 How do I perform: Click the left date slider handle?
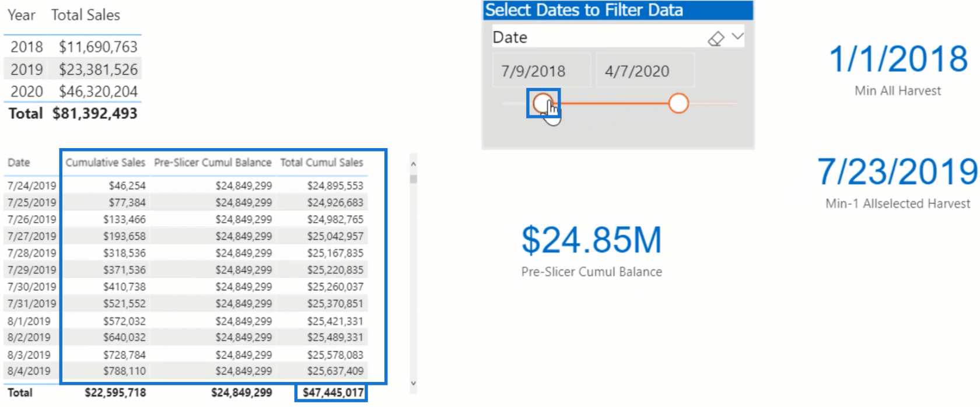542,103
